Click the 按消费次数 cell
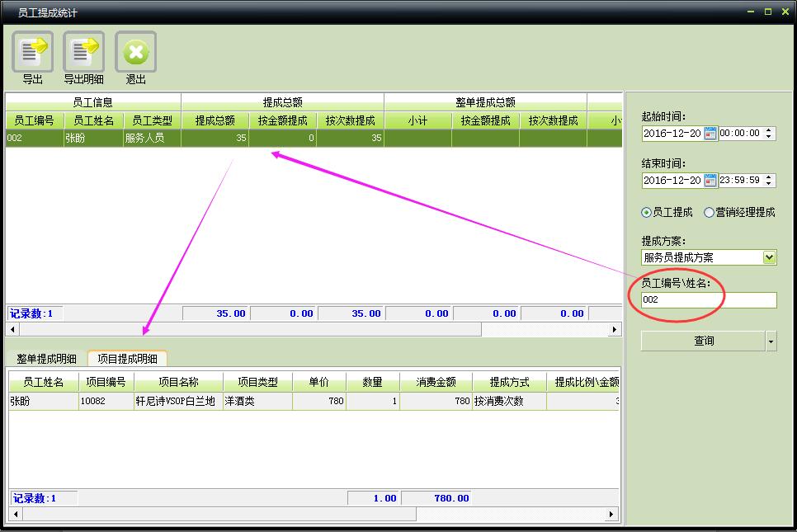 [509, 401]
